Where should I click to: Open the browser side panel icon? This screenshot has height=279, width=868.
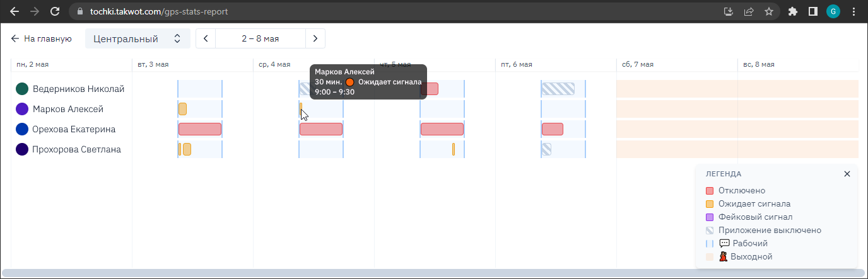tap(813, 11)
